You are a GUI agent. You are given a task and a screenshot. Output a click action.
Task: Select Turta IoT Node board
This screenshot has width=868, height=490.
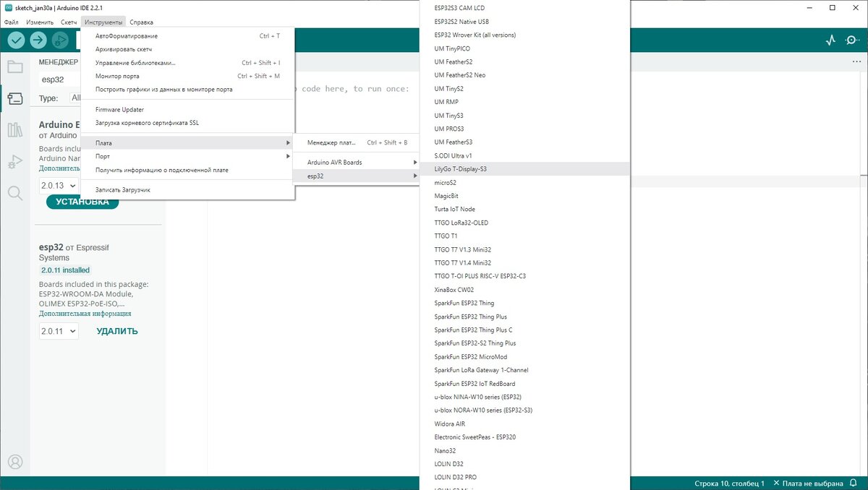pyautogui.click(x=524, y=209)
